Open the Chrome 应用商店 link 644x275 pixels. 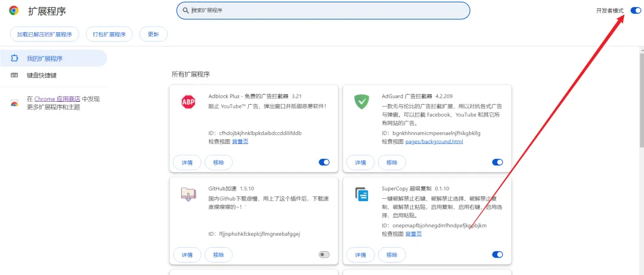(x=57, y=99)
